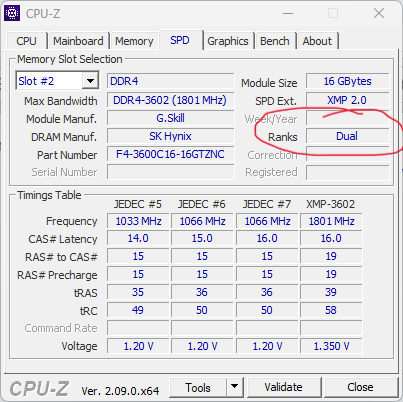Select the JEDEC #5 1.20 V voltage cell
Image resolution: width=403 pixels, height=402 pixels.
pyautogui.click(x=138, y=346)
